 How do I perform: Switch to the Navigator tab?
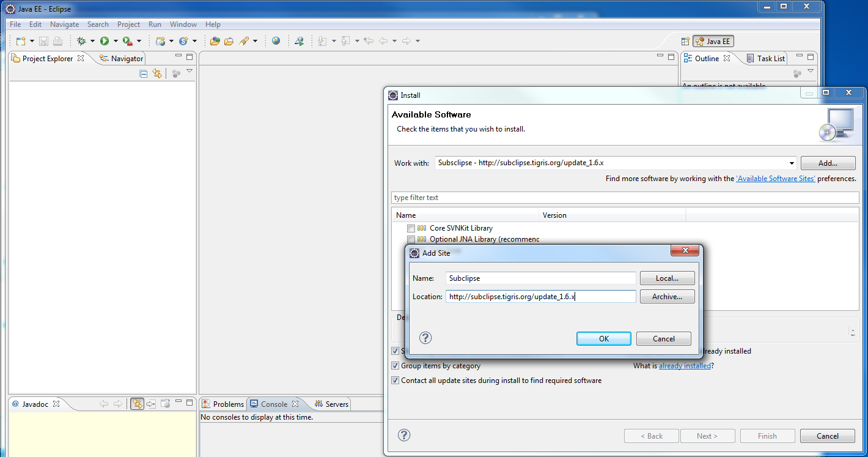pos(121,59)
